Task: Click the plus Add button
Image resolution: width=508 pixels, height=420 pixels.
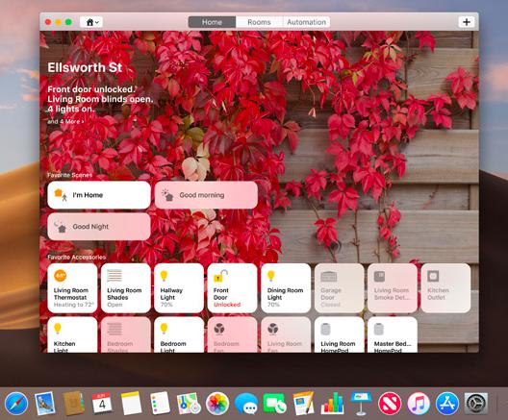Action: tap(467, 22)
